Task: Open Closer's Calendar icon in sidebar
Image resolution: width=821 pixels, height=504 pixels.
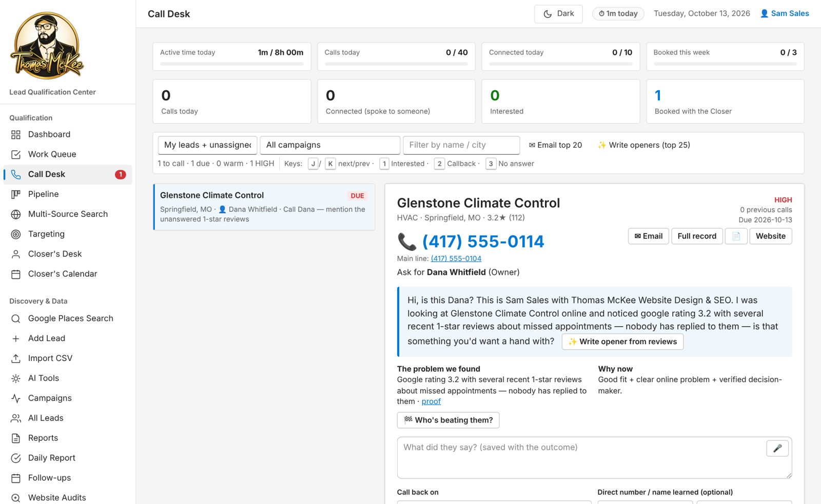Action: (16, 274)
